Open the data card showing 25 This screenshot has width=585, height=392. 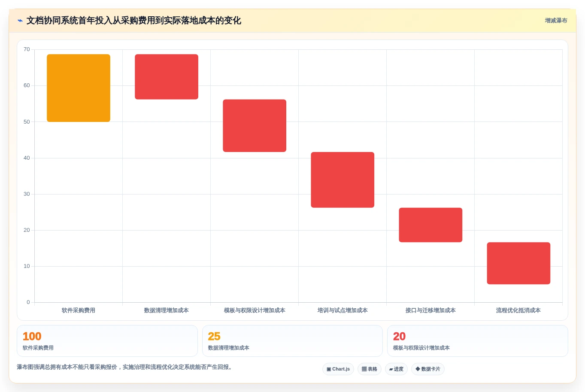pos(292,341)
